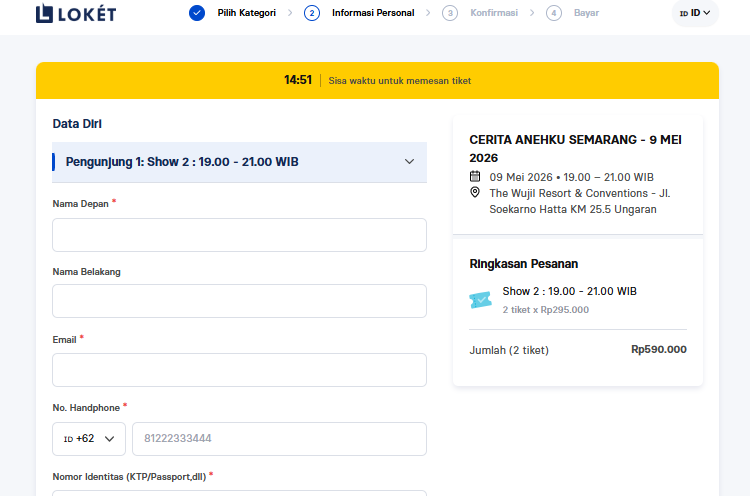Click the event title CERITA ANEHKU SEMARANG
The image size is (750, 496).
pos(575,149)
